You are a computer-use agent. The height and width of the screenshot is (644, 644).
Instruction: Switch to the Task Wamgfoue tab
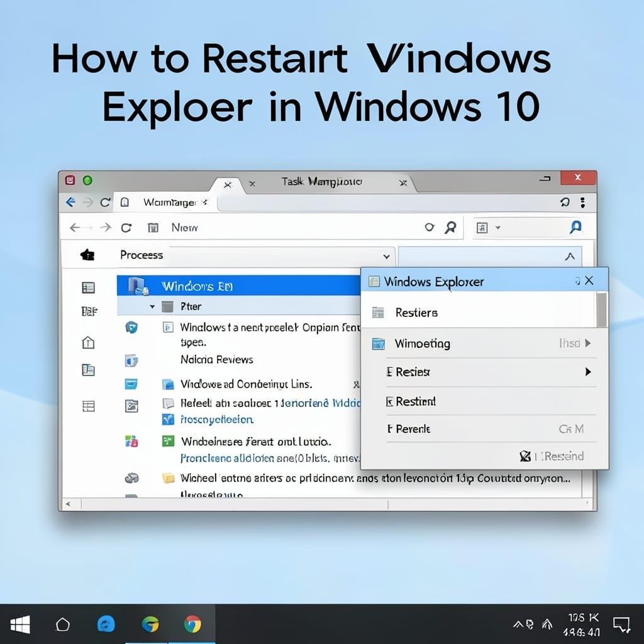[x=321, y=182]
